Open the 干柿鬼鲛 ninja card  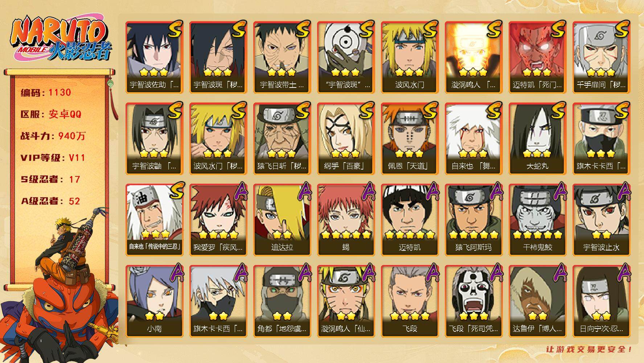(x=537, y=220)
